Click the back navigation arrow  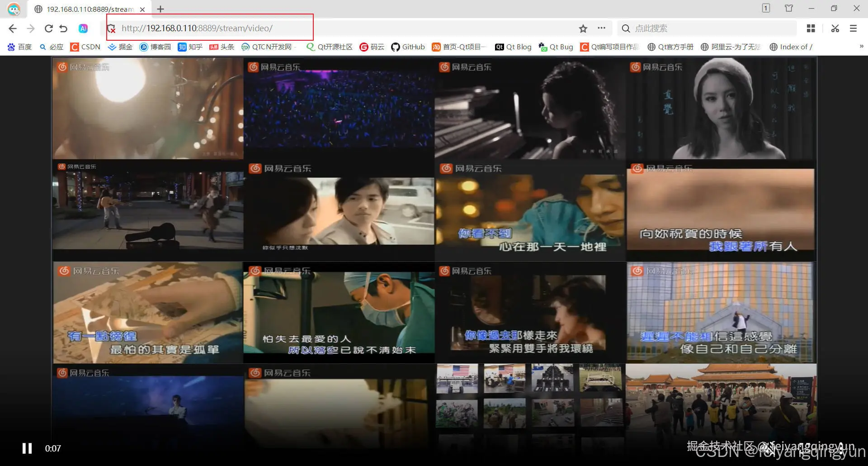click(x=12, y=28)
